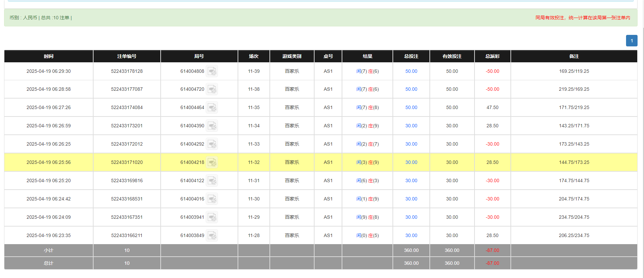Open replay icon in highlighted row 614004218
This screenshot has height=278, width=644.
point(212,163)
